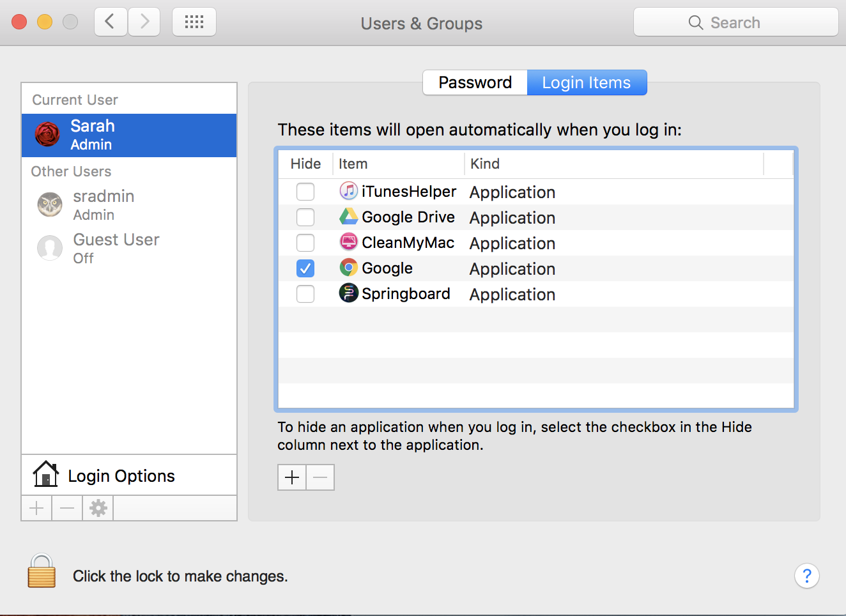Check Hide box for Google Drive
This screenshot has height=616, width=846.
305,217
